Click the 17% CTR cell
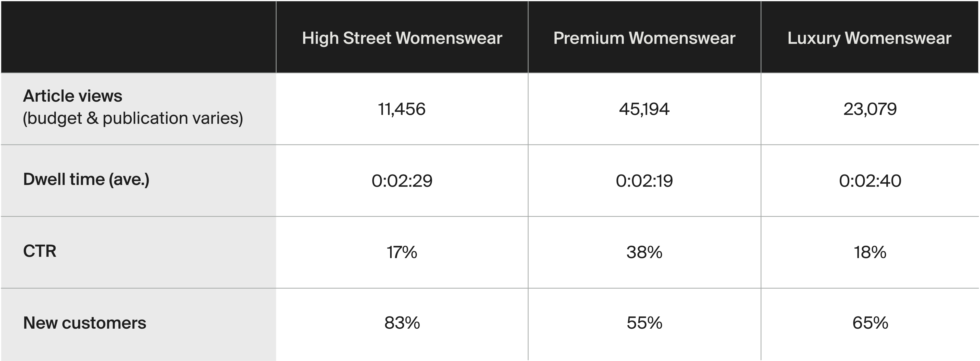The height and width of the screenshot is (361, 980). 402,252
